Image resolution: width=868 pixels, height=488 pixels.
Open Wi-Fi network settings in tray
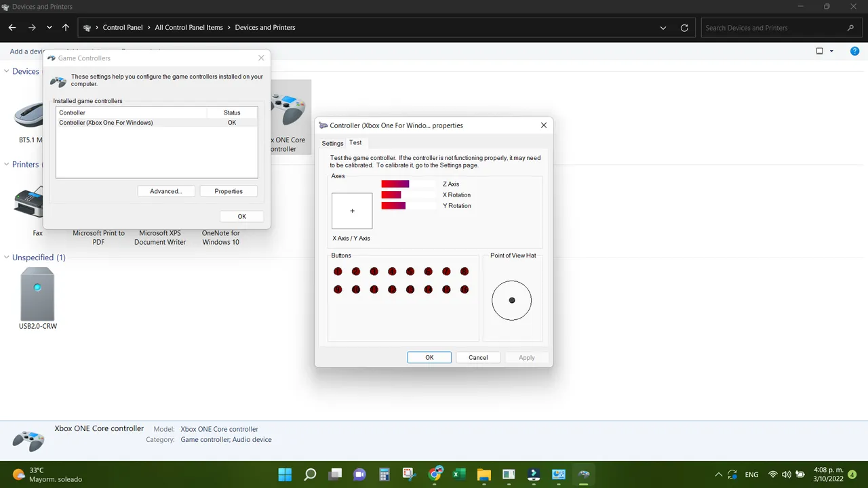click(x=772, y=474)
